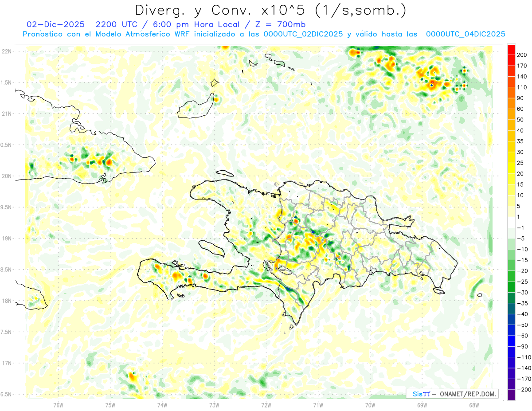Click the "0000UTC_04DIC2025" valid-until timestamp
Viewport: 532px width, 411px height.
coord(465,34)
